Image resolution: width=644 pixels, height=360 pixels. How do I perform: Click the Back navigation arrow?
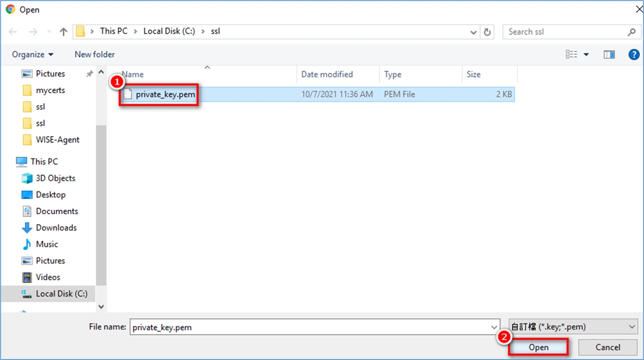click(13, 32)
